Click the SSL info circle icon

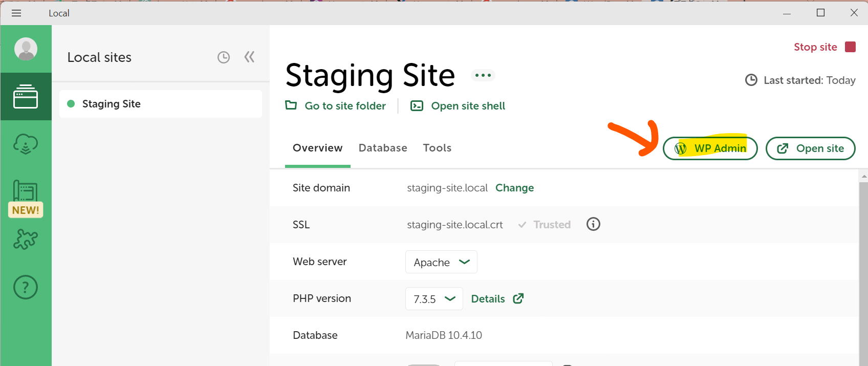click(593, 224)
